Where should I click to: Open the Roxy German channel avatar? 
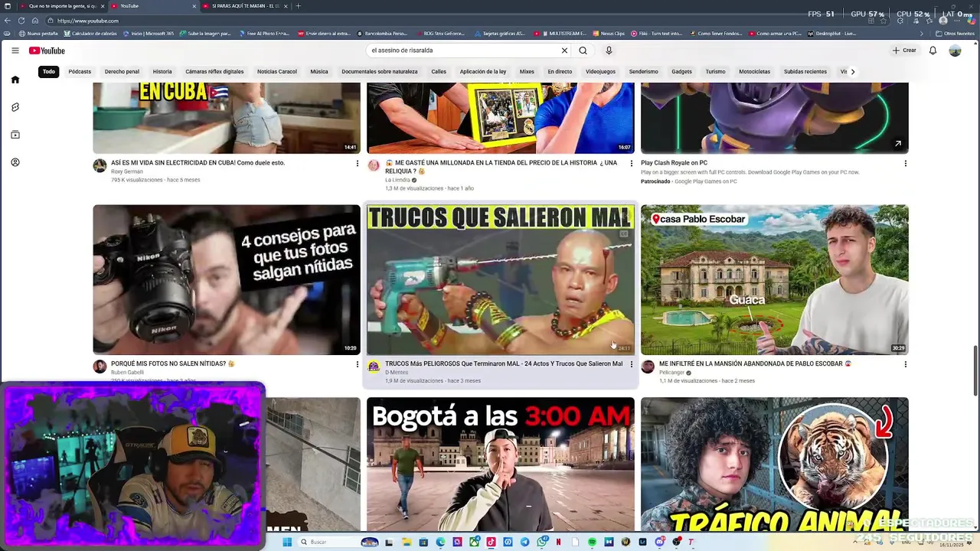coord(100,166)
